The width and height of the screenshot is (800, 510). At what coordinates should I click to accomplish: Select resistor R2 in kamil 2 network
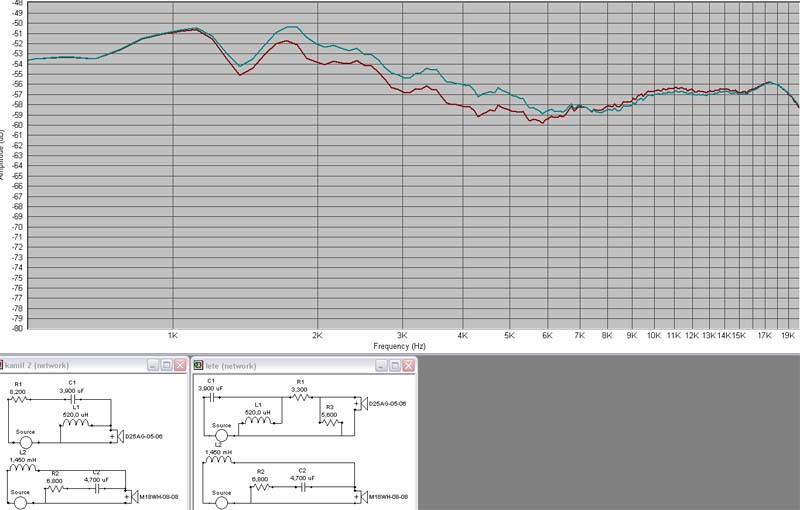click(55, 488)
